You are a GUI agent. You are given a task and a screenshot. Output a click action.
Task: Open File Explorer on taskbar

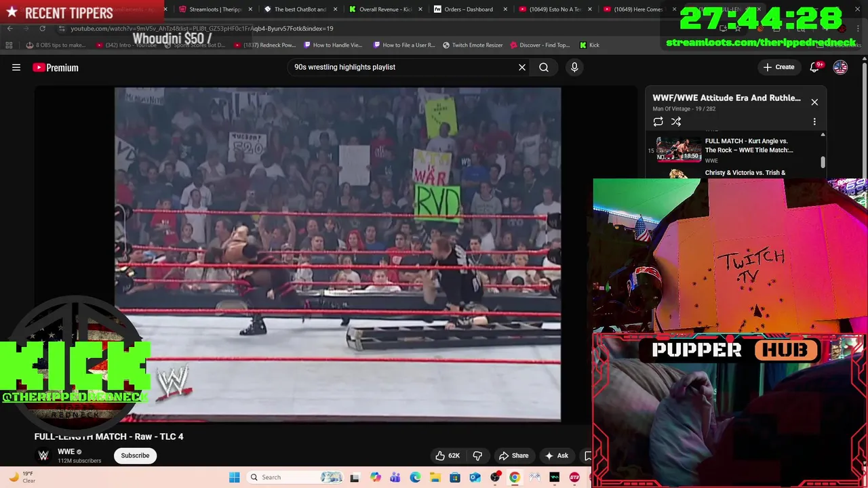point(435,477)
